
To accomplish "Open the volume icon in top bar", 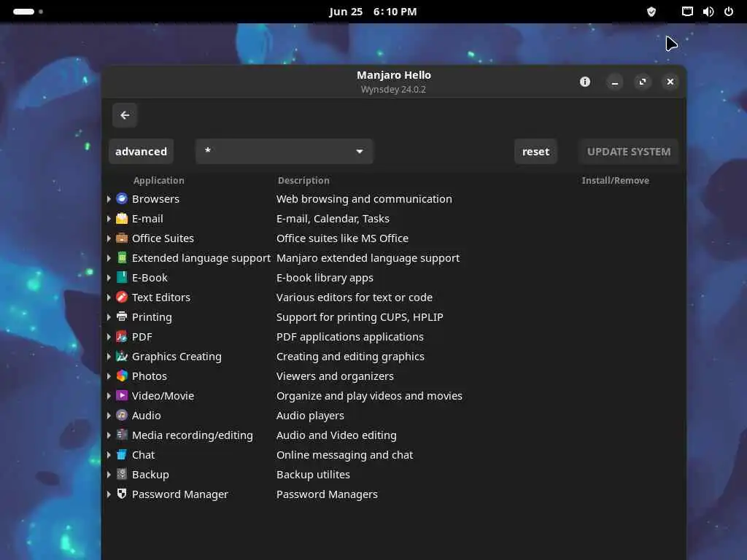I will tap(708, 12).
